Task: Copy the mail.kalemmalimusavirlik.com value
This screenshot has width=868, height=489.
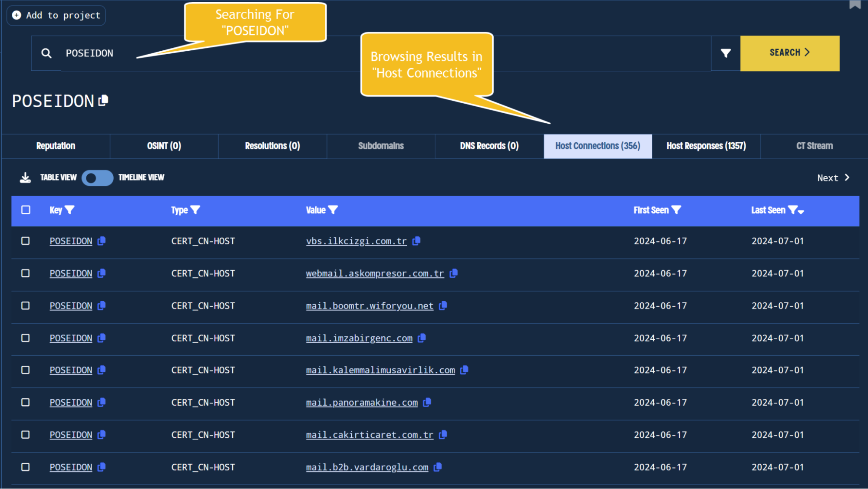Action: tap(464, 370)
